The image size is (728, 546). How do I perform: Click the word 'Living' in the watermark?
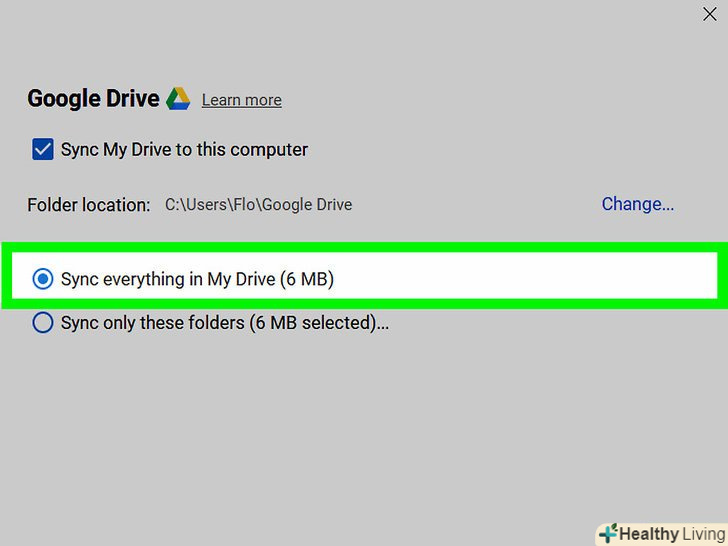click(x=696, y=534)
